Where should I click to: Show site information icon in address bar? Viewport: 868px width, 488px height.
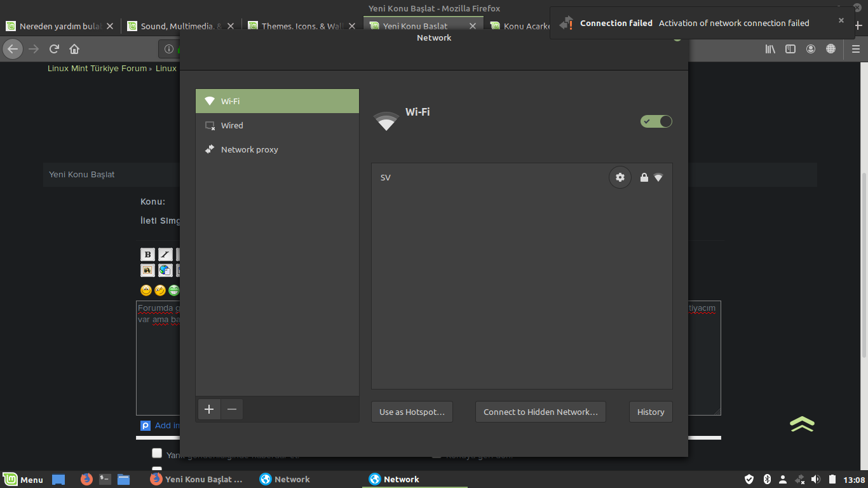tap(169, 49)
